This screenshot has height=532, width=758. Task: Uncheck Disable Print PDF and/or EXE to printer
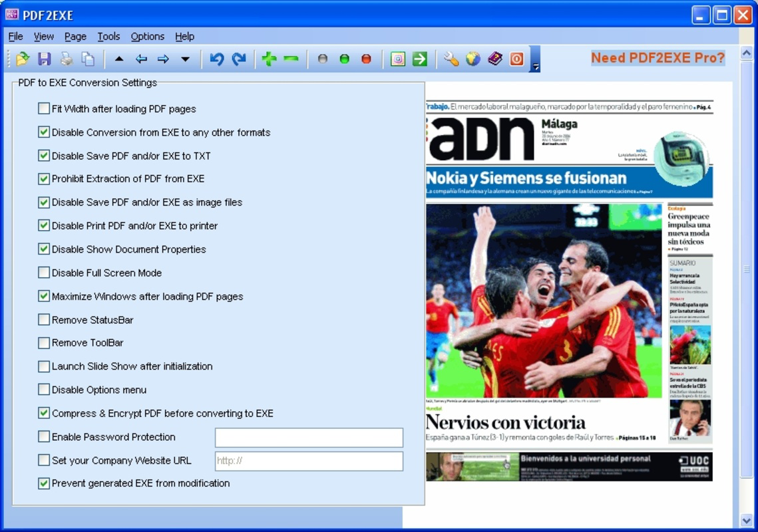tap(43, 225)
